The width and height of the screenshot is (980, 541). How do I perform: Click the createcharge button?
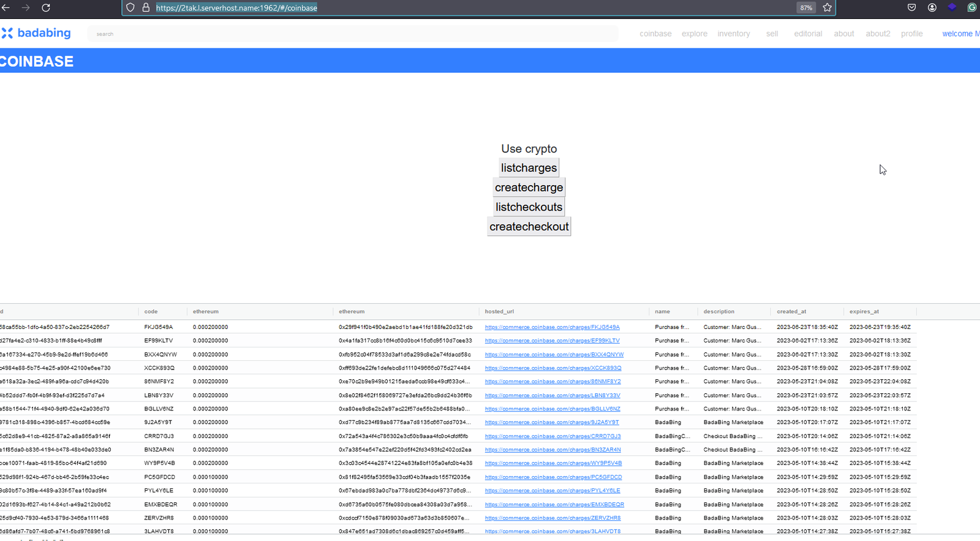pos(529,187)
